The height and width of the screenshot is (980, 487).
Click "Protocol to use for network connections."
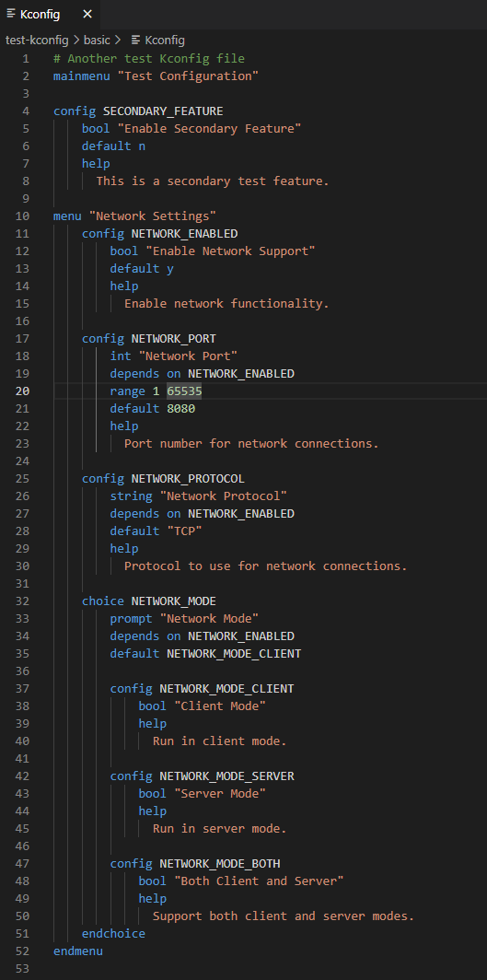[266, 566]
